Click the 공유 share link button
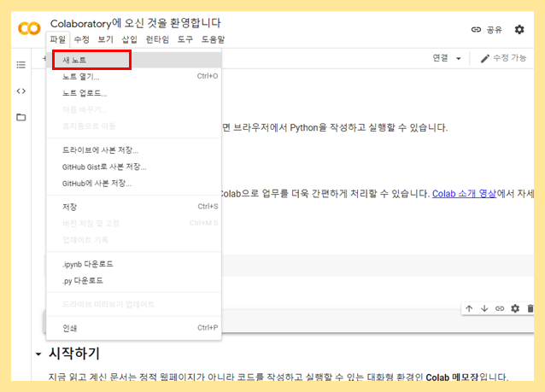545x392 pixels. (x=487, y=30)
